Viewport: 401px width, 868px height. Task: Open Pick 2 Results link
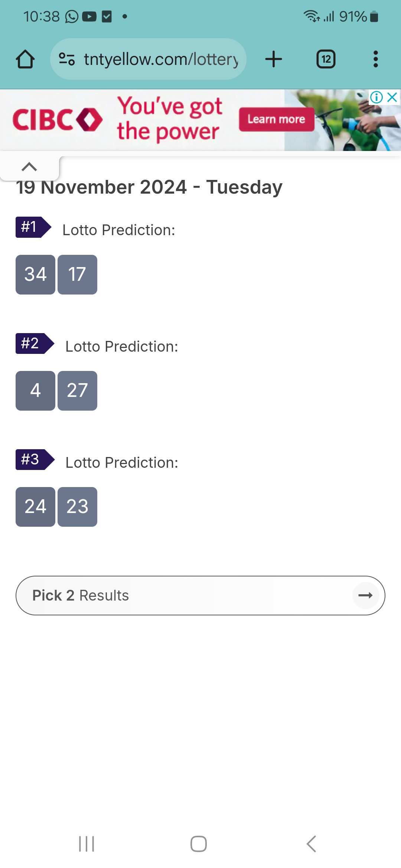coord(200,595)
